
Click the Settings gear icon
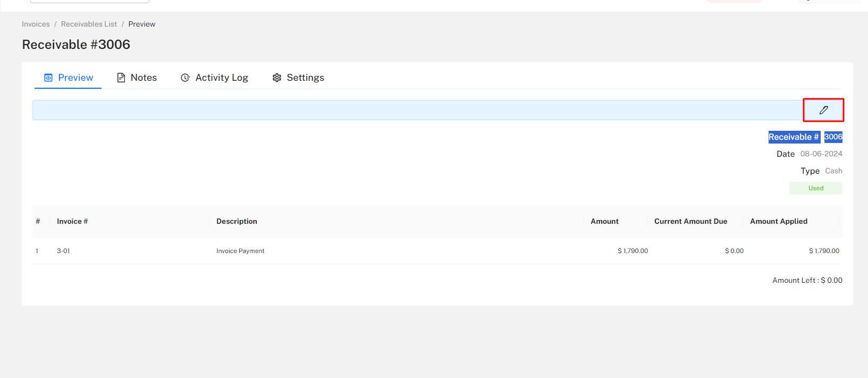click(x=277, y=78)
